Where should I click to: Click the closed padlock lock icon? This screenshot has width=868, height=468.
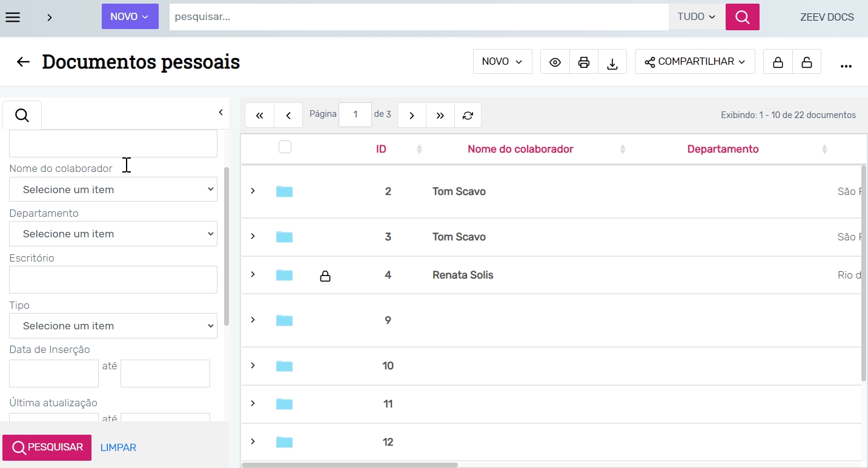click(x=778, y=62)
